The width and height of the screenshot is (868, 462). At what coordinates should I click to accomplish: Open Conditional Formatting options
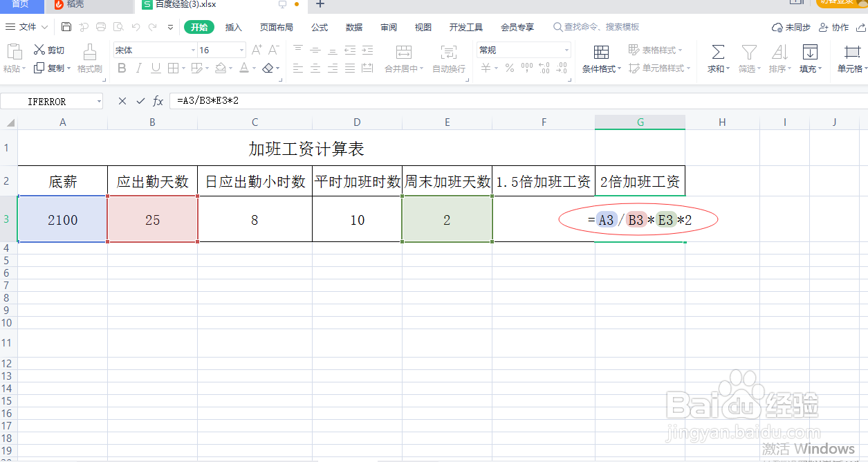click(600, 59)
